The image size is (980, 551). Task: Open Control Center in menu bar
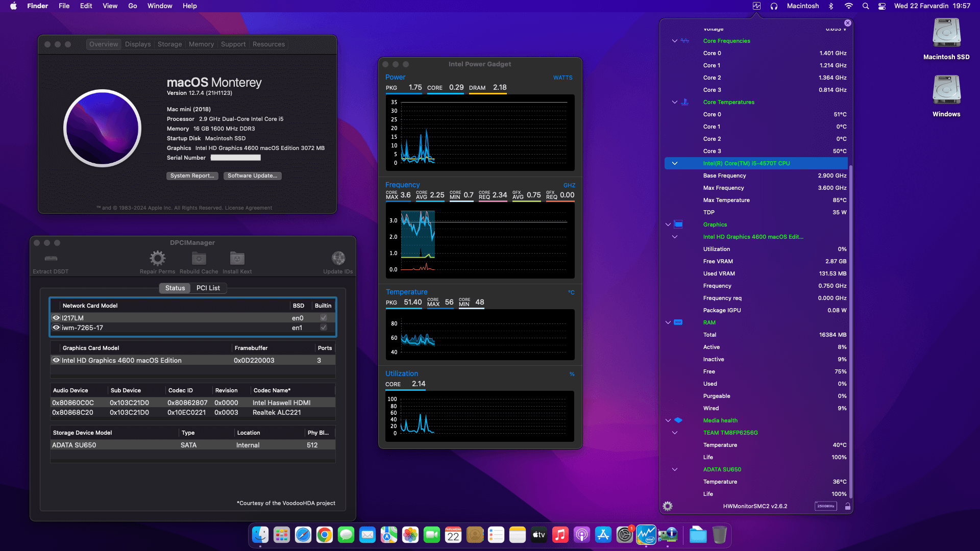(882, 6)
